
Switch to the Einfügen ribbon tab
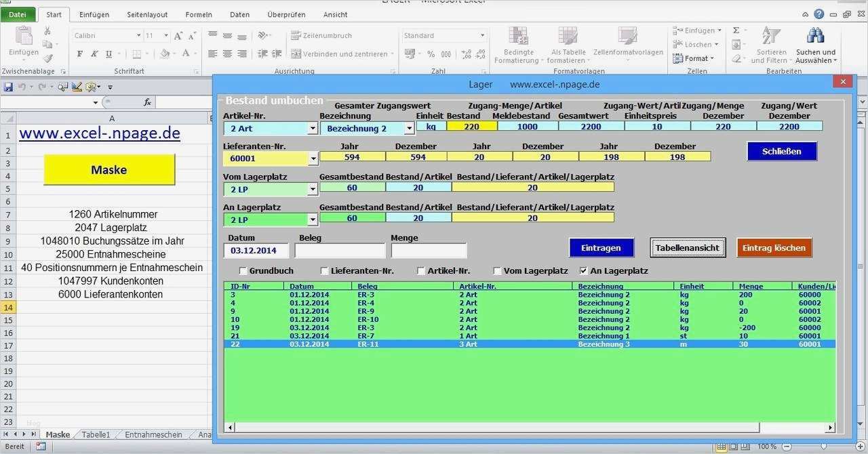click(x=94, y=14)
